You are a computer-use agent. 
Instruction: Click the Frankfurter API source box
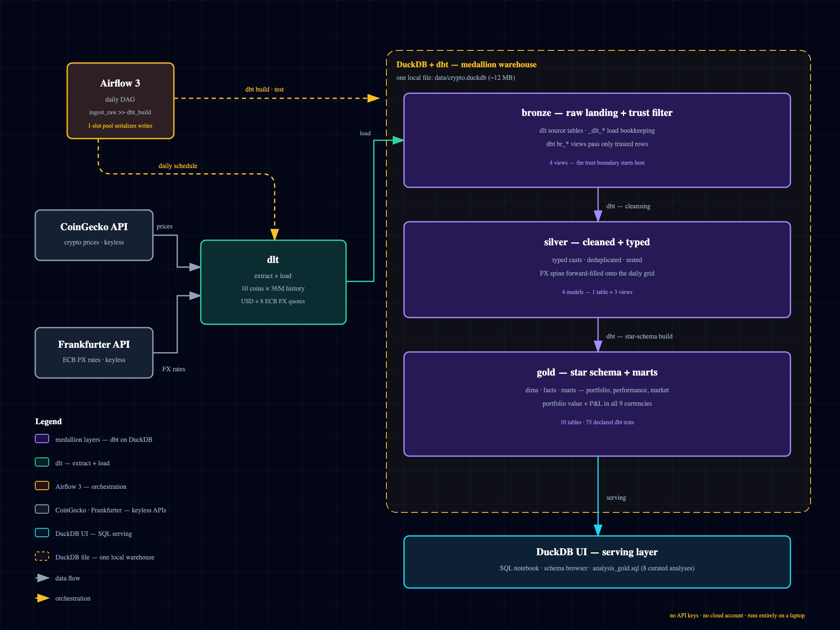pos(94,353)
